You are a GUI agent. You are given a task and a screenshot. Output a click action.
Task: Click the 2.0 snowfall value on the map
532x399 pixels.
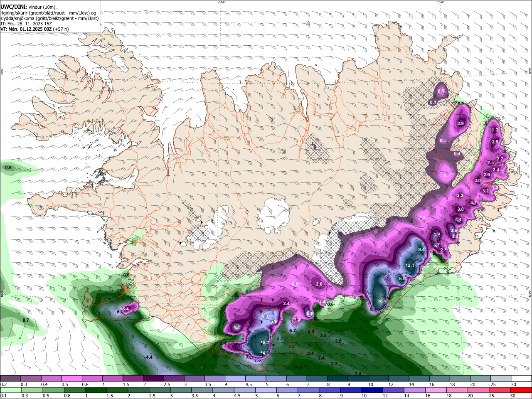tap(319, 284)
